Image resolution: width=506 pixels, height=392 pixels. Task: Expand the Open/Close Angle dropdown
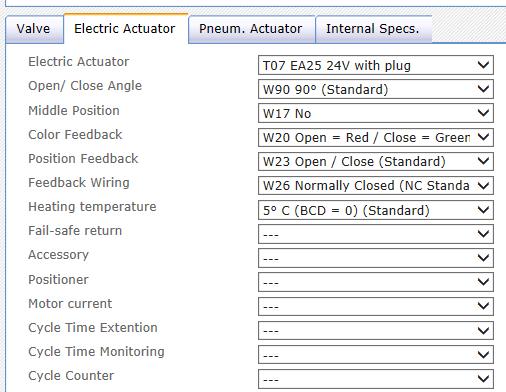click(376, 89)
